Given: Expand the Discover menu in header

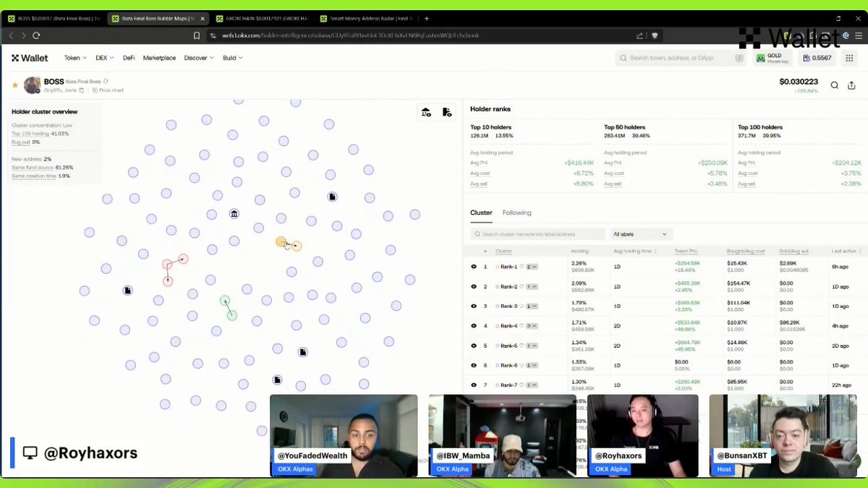Looking at the screenshot, I should 199,58.
